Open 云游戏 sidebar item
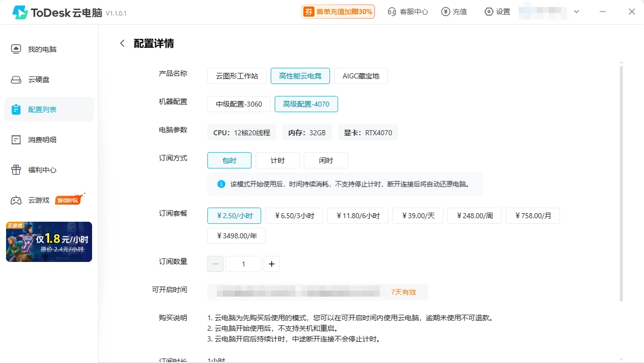This screenshot has height=363, width=644. (49, 200)
